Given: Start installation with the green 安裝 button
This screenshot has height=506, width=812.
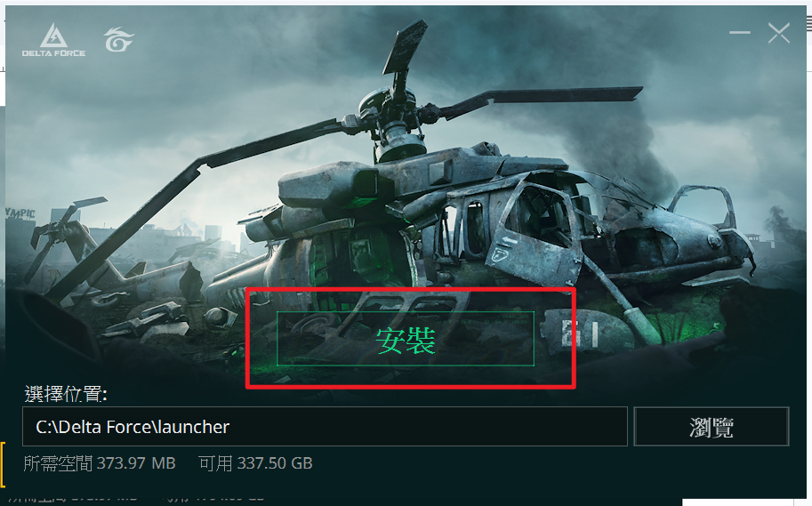Looking at the screenshot, I should (x=406, y=339).
